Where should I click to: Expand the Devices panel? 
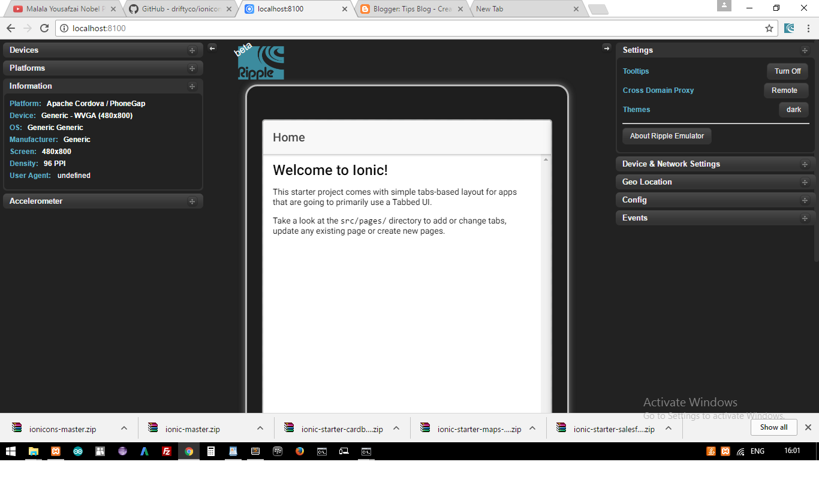(103, 50)
